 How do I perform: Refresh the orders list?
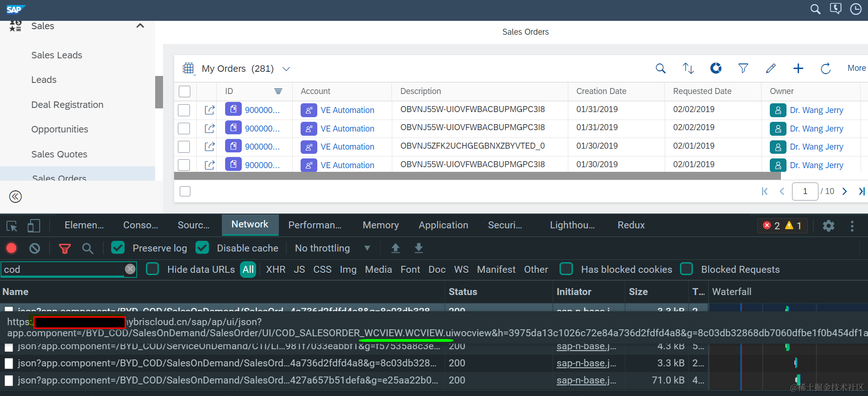[825, 69]
